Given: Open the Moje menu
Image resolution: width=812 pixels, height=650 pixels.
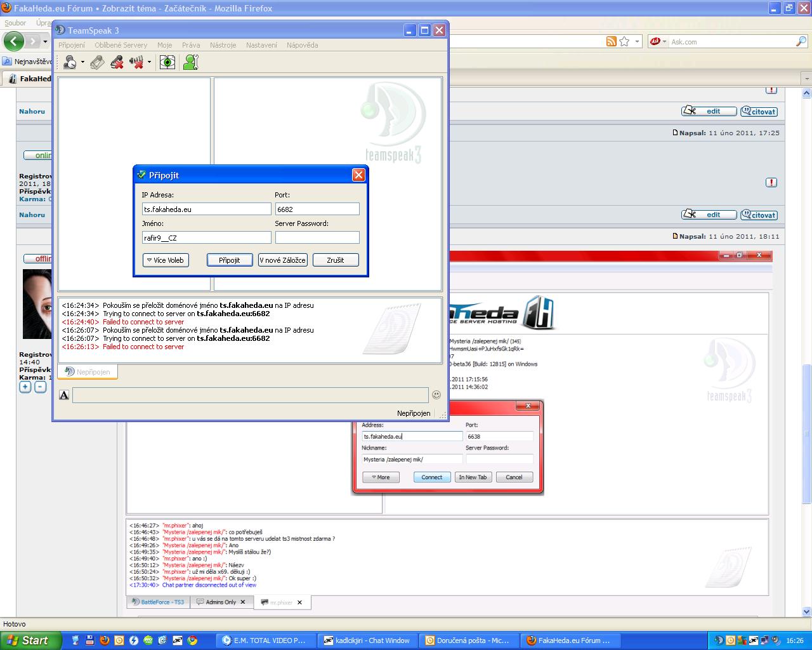Looking at the screenshot, I should pyautogui.click(x=165, y=45).
